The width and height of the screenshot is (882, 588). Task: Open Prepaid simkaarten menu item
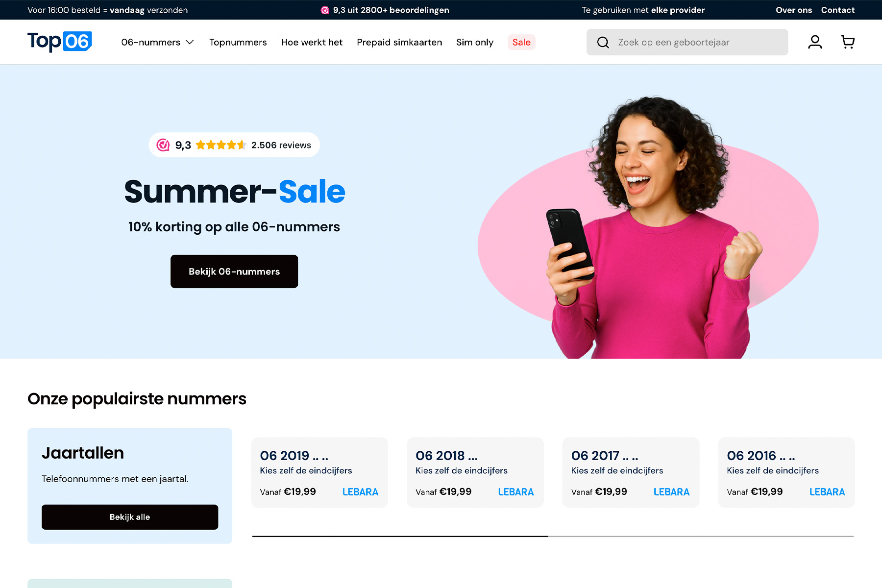click(x=399, y=43)
